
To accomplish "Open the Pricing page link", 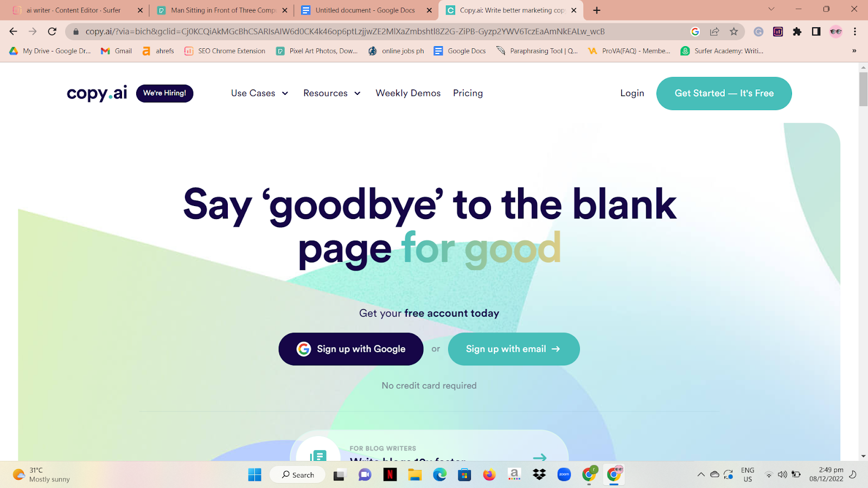I will click(468, 93).
